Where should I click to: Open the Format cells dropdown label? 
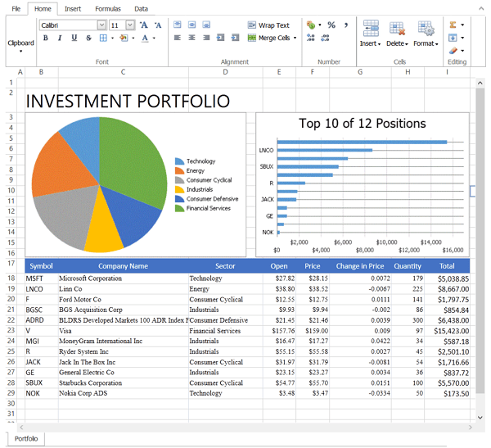click(x=426, y=43)
